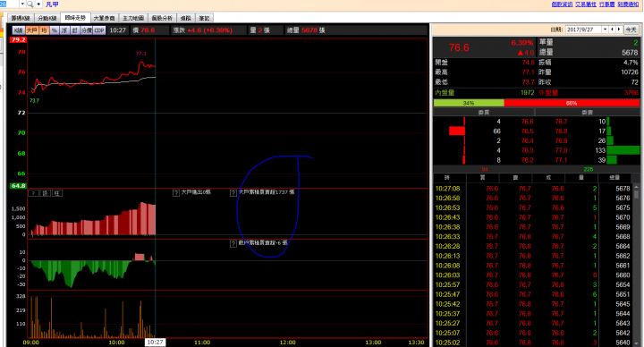Open the 筆記 tab
This screenshot has width=644, height=347.
(204, 18)
